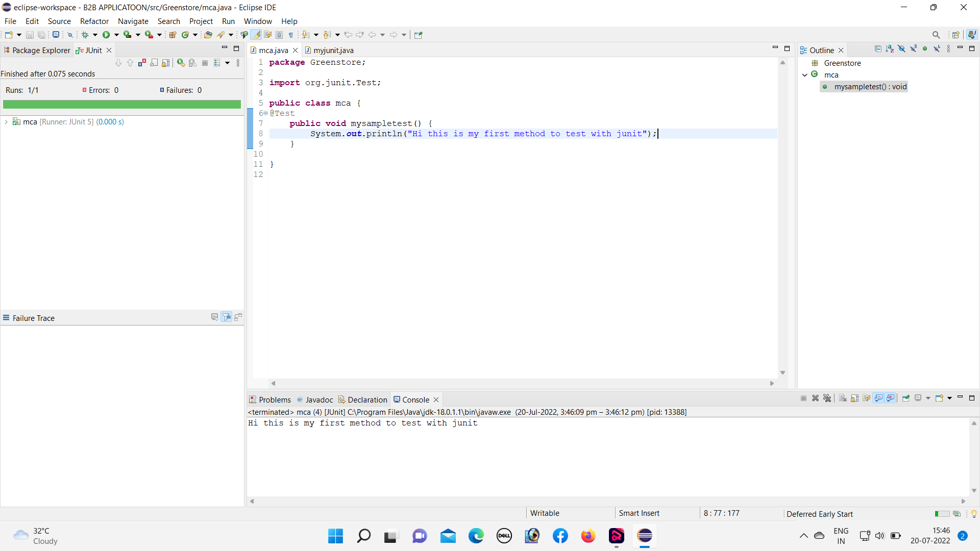Click the Coverage run icon in toolbar
This screenshot has width=980, height=551.
128,35
